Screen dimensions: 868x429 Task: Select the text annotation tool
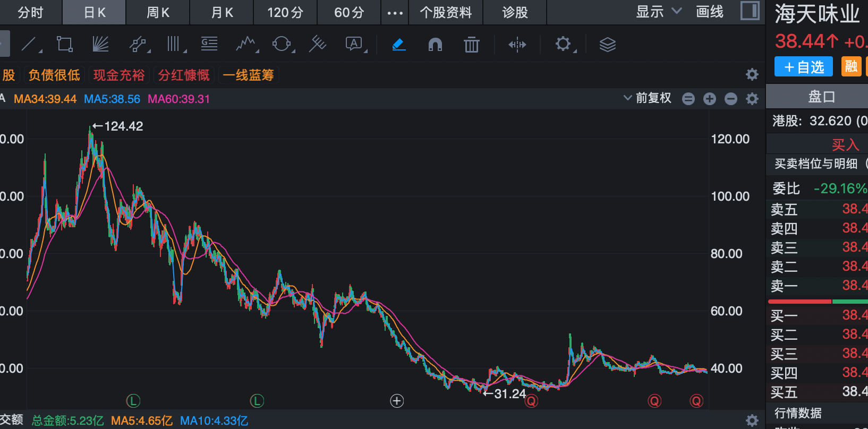(x=354, y=44)
